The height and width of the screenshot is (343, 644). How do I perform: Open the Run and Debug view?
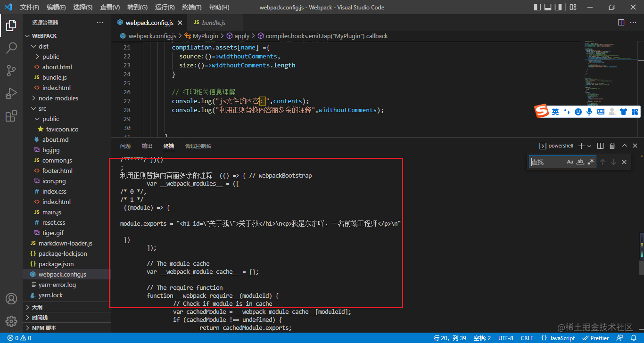11,93
